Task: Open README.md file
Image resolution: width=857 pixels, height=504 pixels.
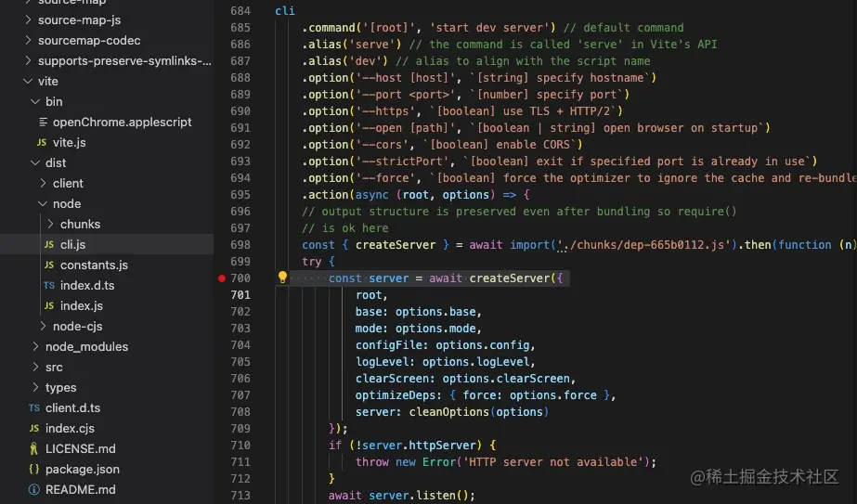Action: tap(81, 490)
